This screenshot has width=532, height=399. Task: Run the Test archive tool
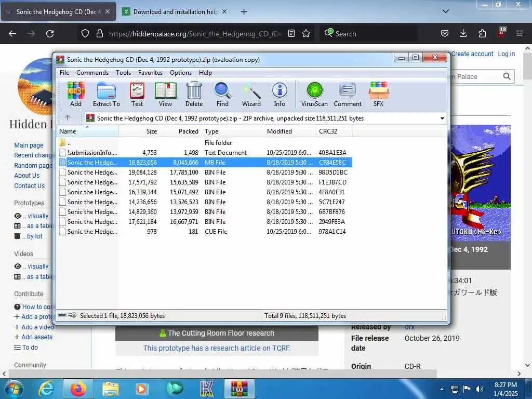(x=137, y=95)
